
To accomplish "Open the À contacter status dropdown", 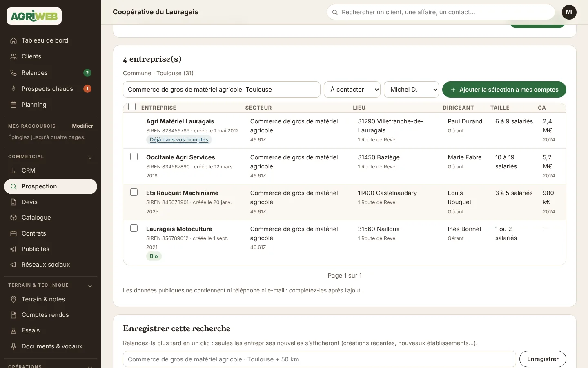I will pos(352,90).
